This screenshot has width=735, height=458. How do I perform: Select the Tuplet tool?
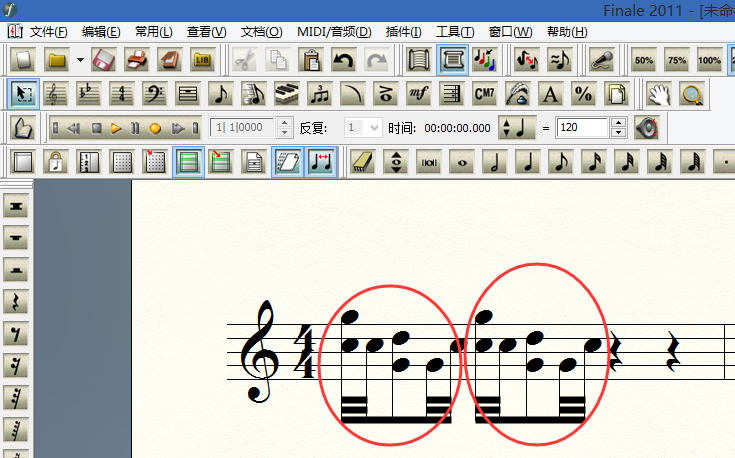[x=320, y=94]
